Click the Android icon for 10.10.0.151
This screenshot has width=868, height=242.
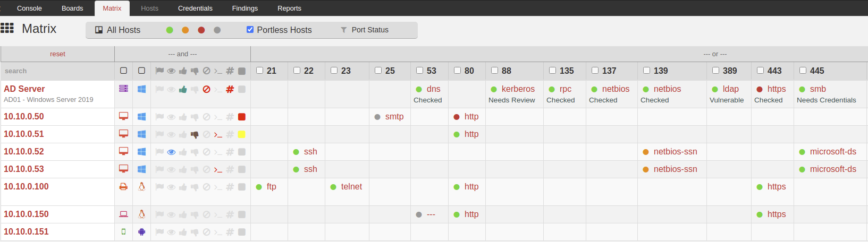[x=141, y=231]
